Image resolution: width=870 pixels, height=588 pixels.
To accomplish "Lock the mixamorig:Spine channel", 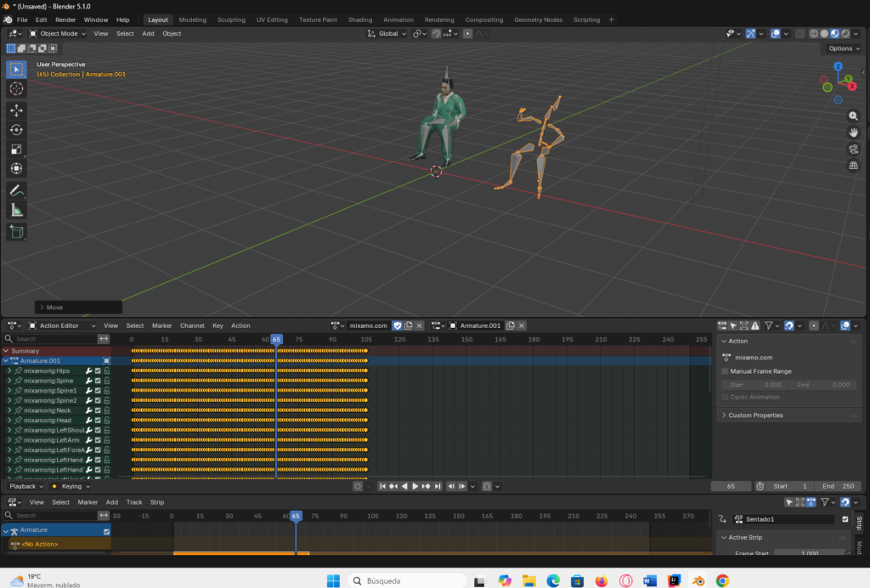I will [x=106, y=381].
